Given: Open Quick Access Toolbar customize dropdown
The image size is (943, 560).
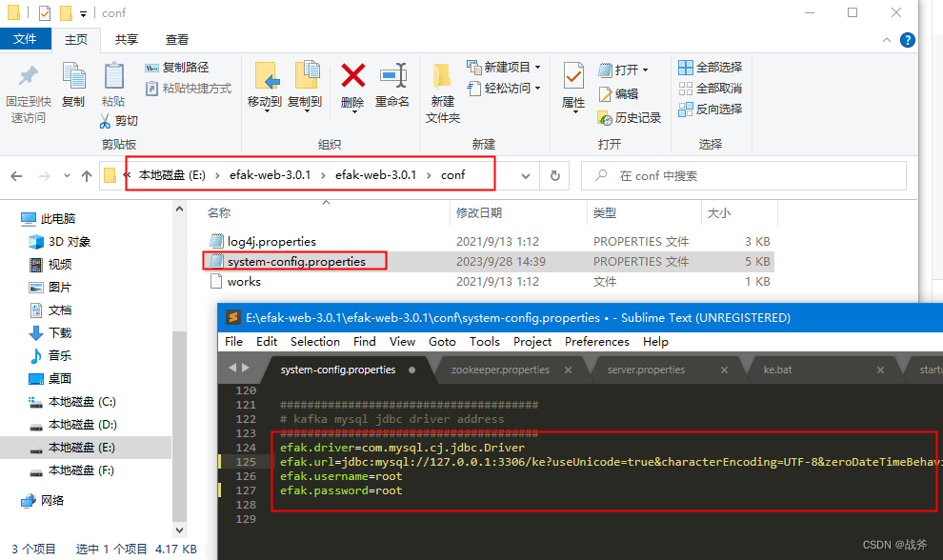Looking at the screenshot, I should click(83, 13).
